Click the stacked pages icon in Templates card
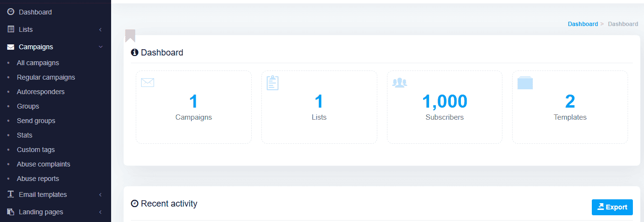The width and height of the screenshot is (644, 222). [x=525, y=83]
